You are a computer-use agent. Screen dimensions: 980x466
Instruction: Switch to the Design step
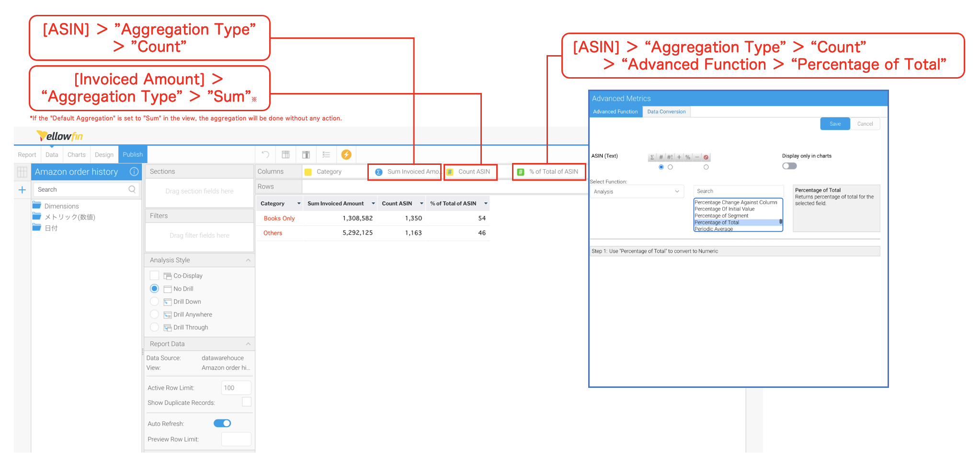click(104, 155)
